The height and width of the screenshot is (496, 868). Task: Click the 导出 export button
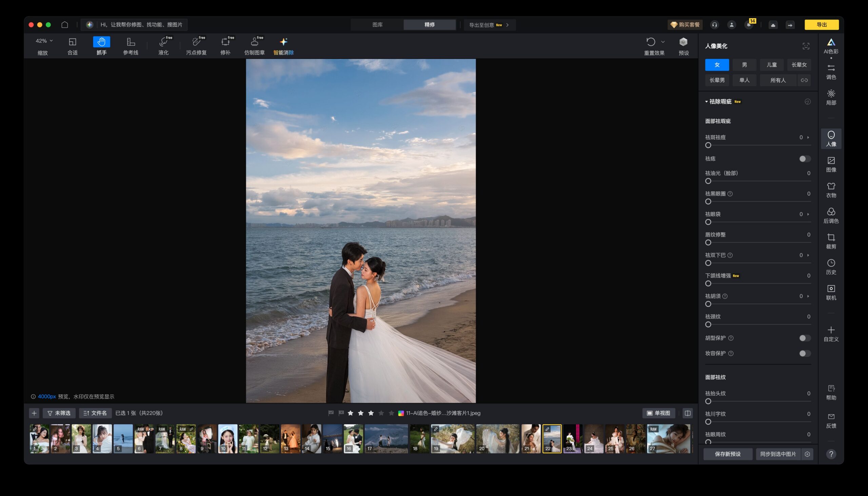pos(821,24)
